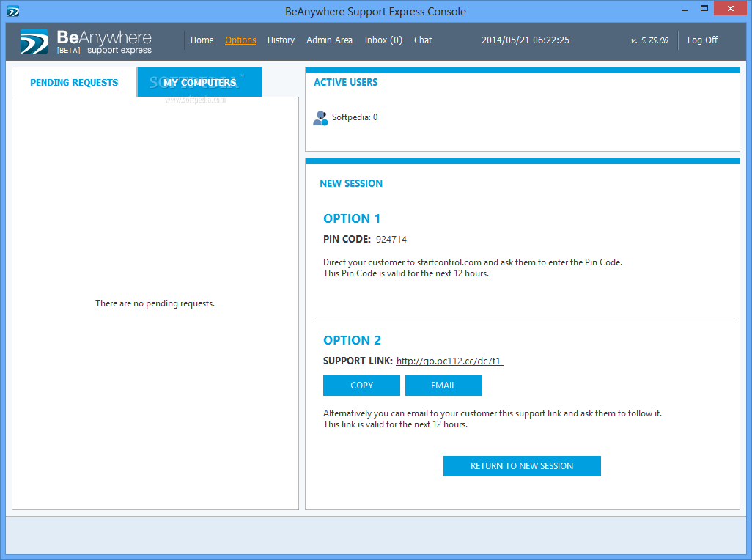
Task: Maximize the console window
Action: click(704, 9)
